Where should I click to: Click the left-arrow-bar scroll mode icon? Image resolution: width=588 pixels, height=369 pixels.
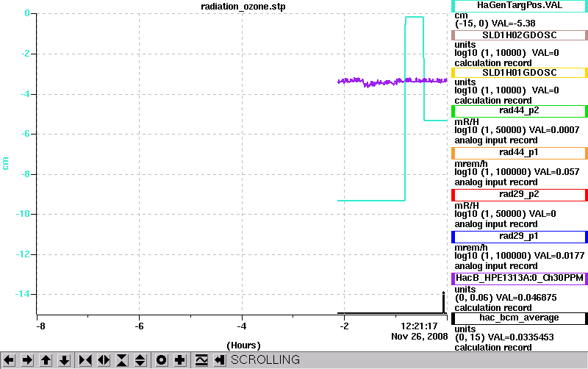(220, 360)
